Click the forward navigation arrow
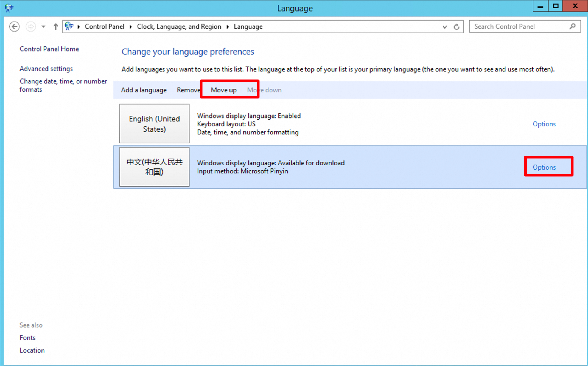 click(30, 26)
